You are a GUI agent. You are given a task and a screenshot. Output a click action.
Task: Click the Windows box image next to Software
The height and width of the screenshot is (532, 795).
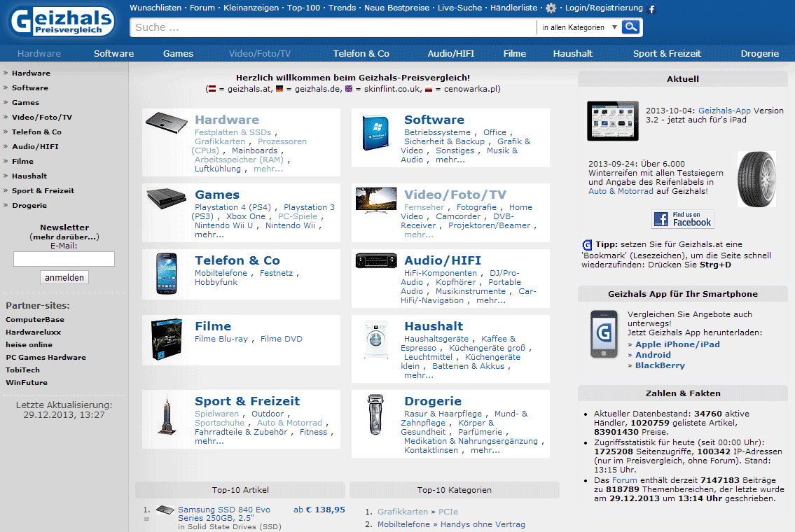click(375, 133)
